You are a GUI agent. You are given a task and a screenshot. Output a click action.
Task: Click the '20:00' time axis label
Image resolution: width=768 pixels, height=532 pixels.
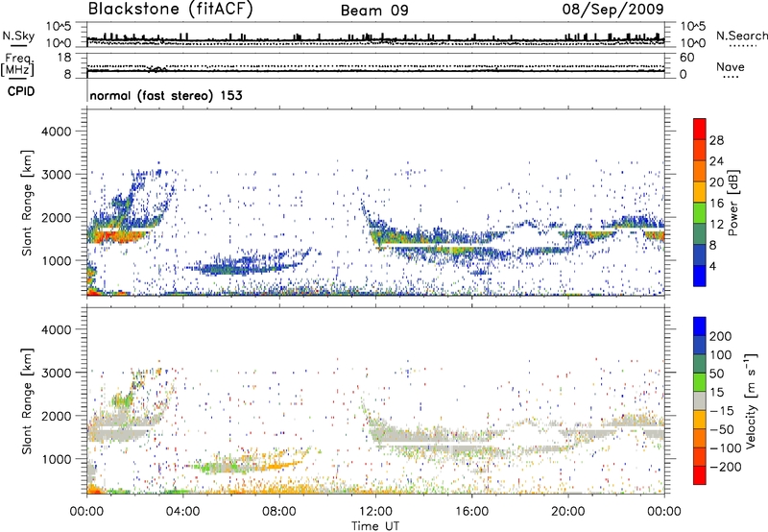pyautogui.click(x=568, y=512)
